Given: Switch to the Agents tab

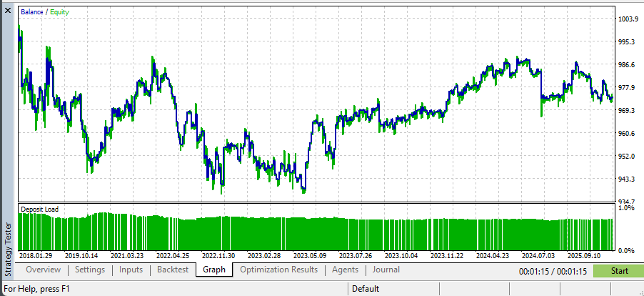Looking at the screenshot, I should pyautogui.click(x=346, y=270).
